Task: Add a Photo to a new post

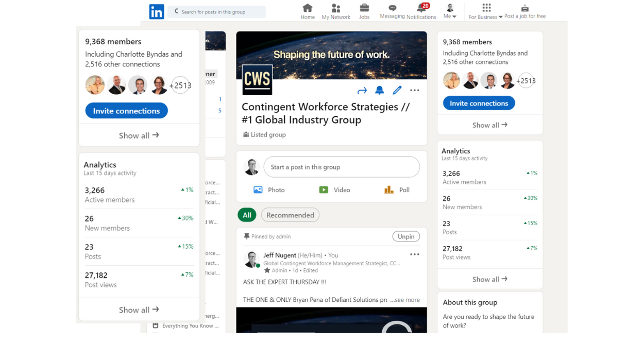Action: 269,190
